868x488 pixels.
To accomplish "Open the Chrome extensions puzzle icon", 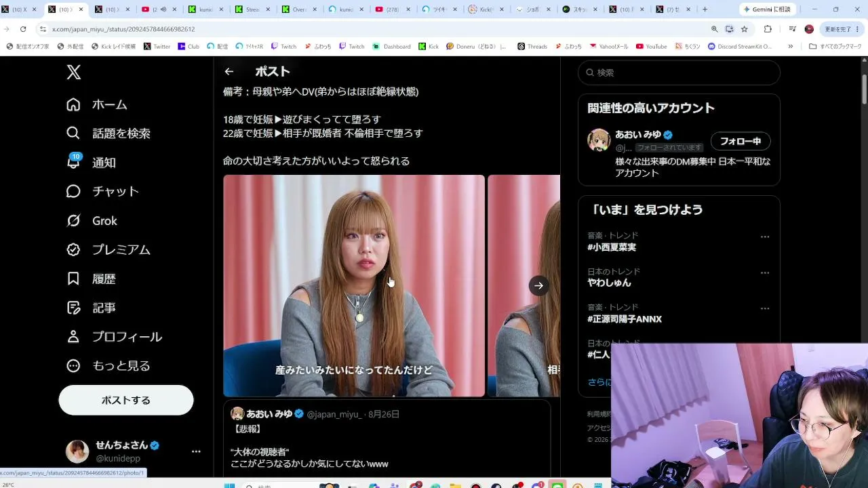I will point(768,29).
